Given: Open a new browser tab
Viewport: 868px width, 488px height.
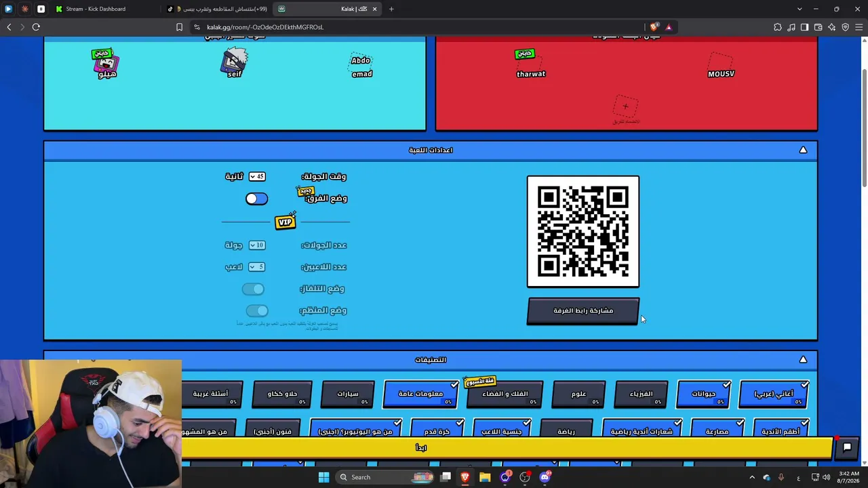Looking at the screenshot, I should [x=391, y=9].
